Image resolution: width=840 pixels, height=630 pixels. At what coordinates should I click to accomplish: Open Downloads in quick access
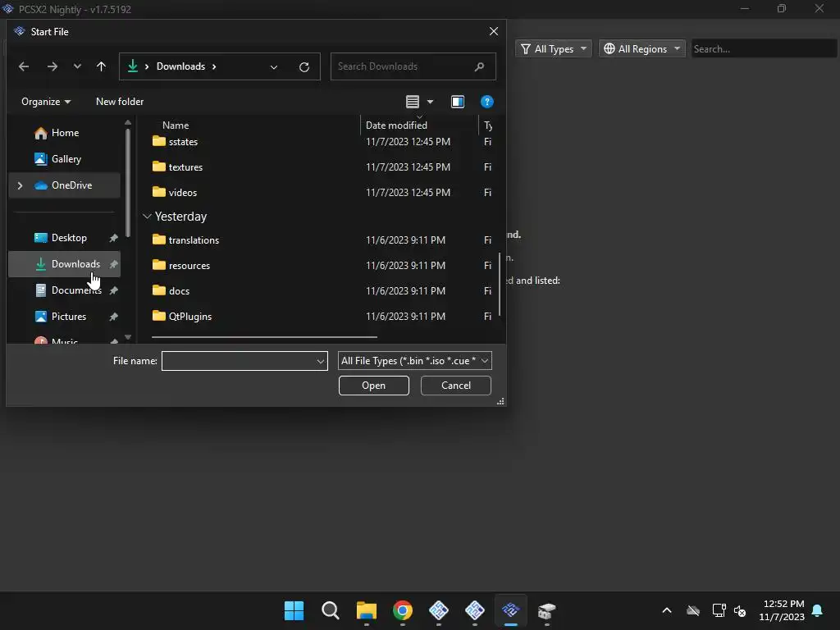point(64,264)
